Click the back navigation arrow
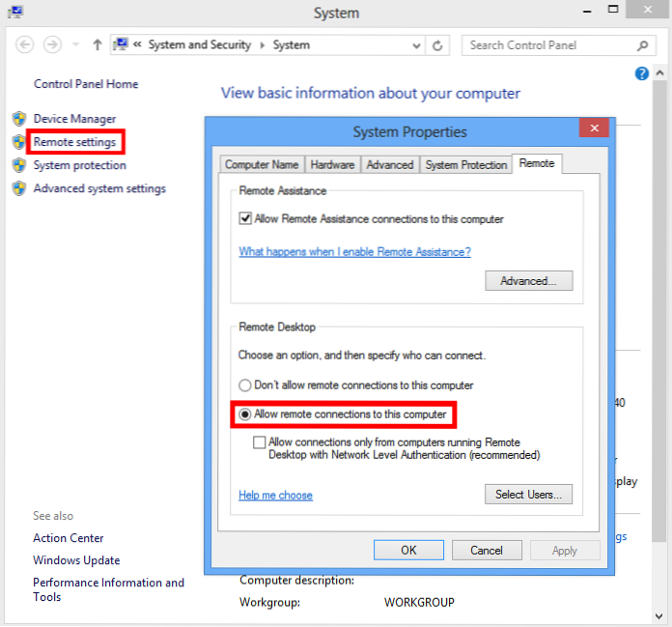672x627 pixels. click(25, 45)
